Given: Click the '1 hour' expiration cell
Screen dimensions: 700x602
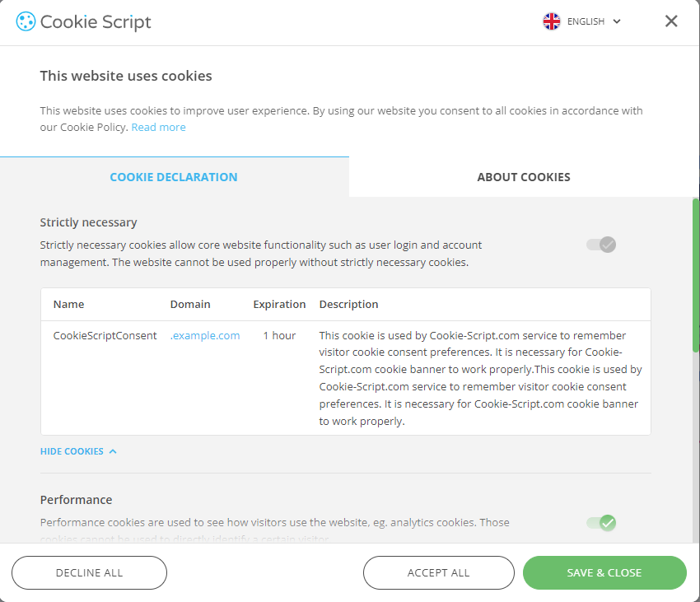Looking at the screenshot, I should (x=279, y=335).
